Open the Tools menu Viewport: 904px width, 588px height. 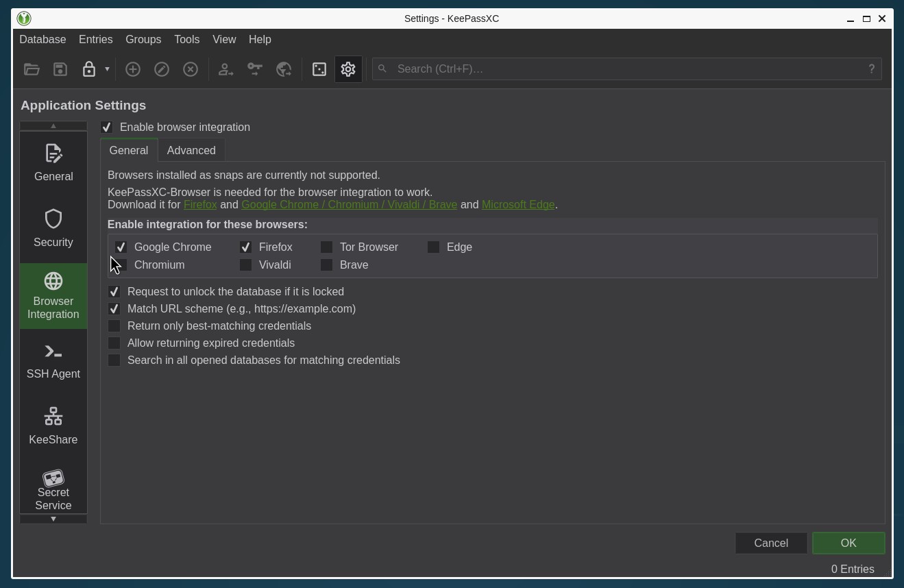click(x=186, y=40)
